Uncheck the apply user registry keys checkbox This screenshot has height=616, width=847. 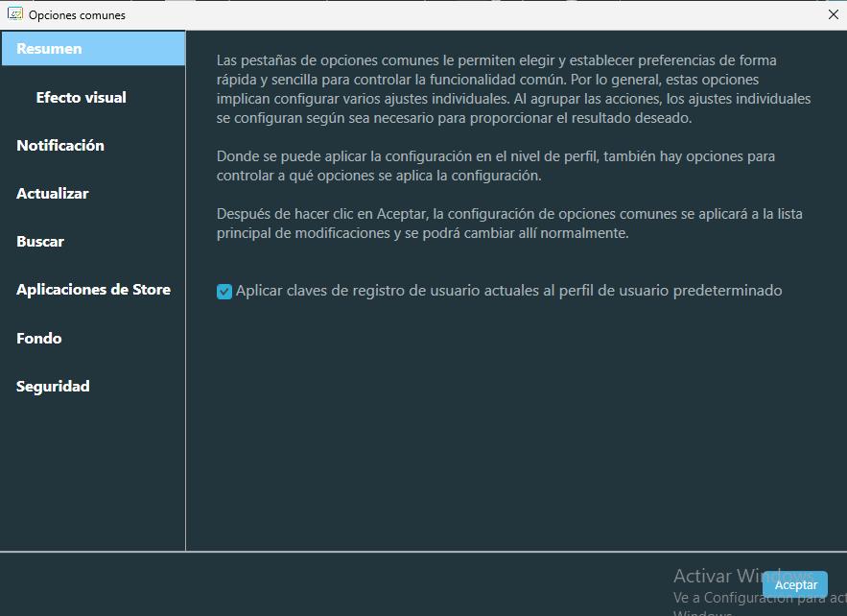[224, 292]
